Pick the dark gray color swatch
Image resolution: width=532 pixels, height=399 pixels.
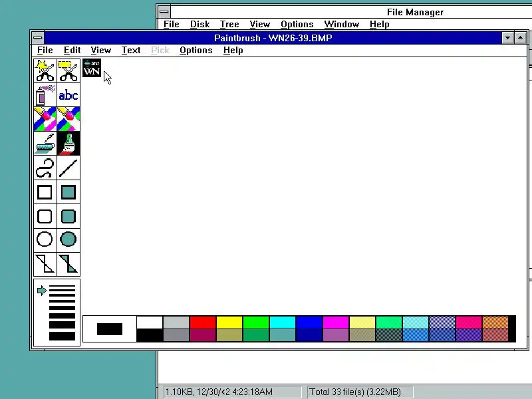point(176,336)
